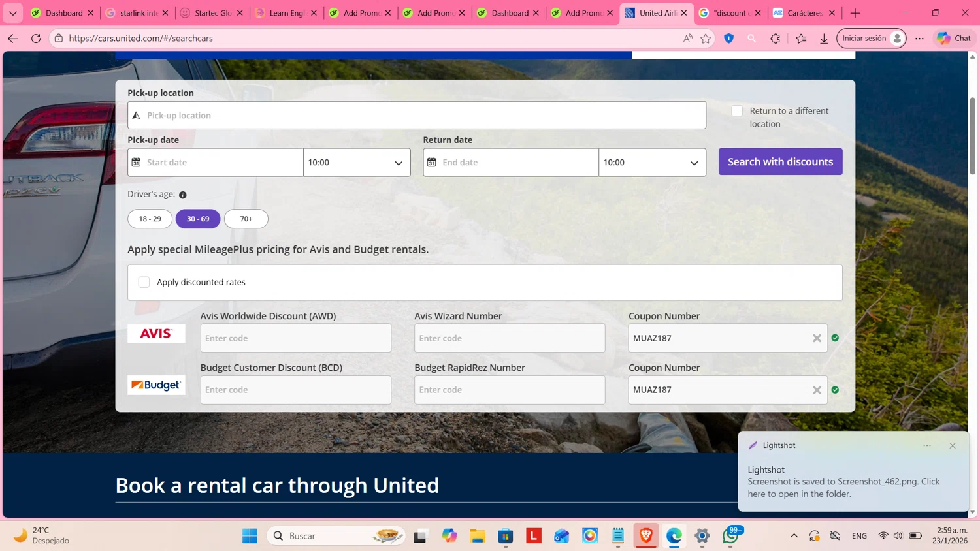Add page to favorites star icon

(x=706, y=39)
